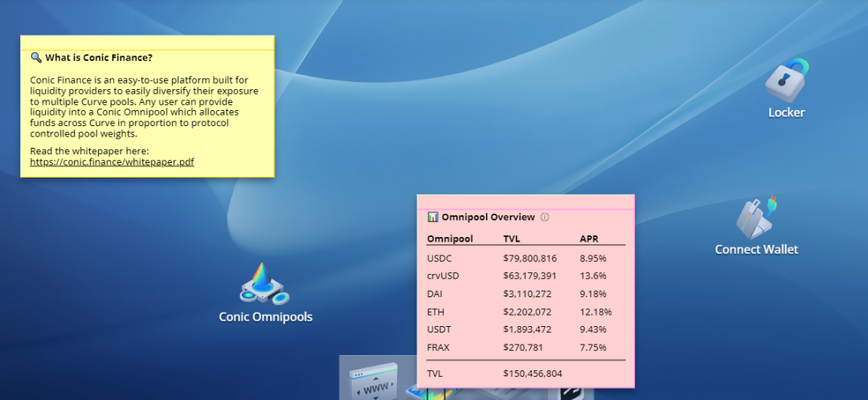The height and width of the screenshot is (400, 868).
Task: Open the Conic Omnipools desktop icon
Action: coord(266,293)
